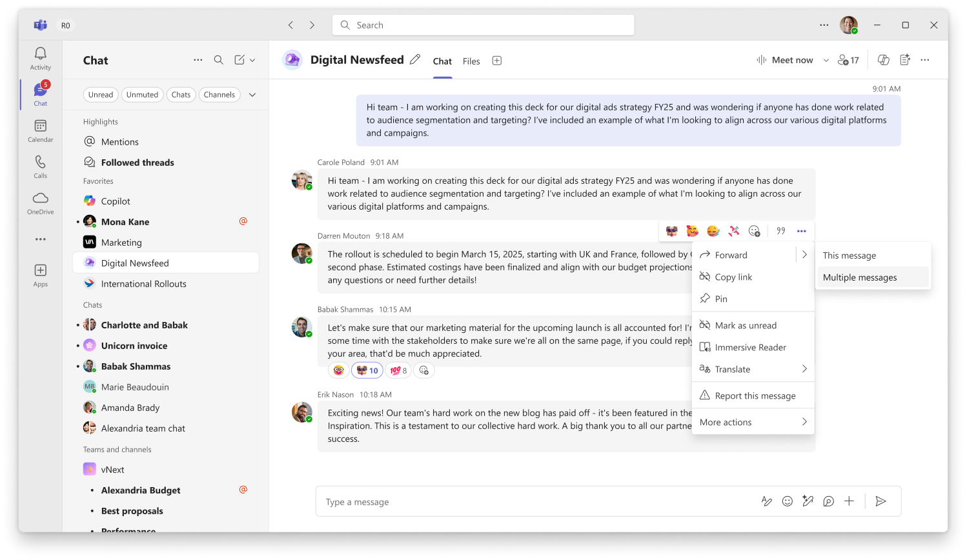The width and height of the screenshot is (967, 560).
Task: Switch to the Files tab
Action: pos(471,61)
